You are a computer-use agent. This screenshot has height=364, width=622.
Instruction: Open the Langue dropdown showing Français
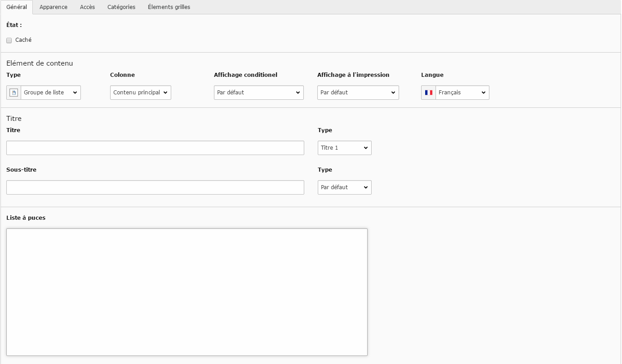(x=462, y=93)
